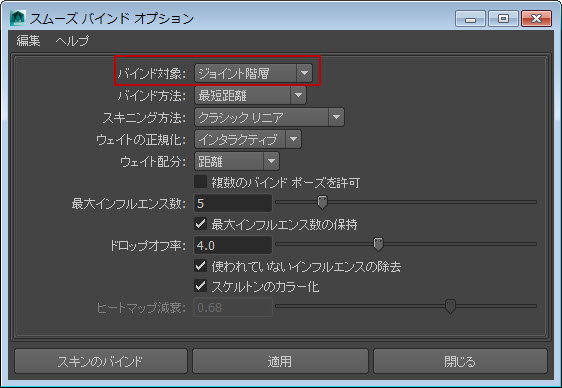Click the 適用 button
This screenshot has width=562, height=388.
pyautogui.click(x=280, y=361)
